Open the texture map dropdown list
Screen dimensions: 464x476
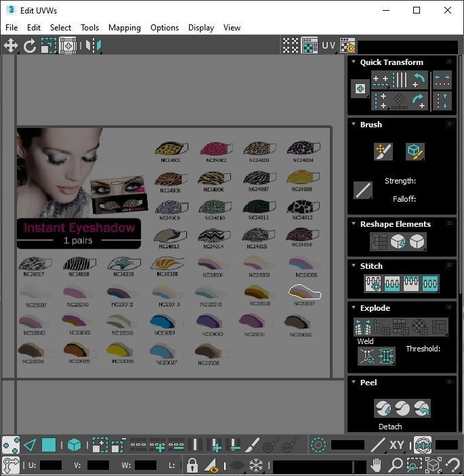pos(408,47)
